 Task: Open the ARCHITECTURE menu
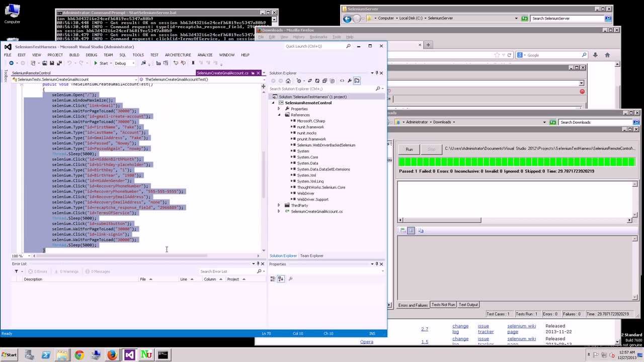178,55
